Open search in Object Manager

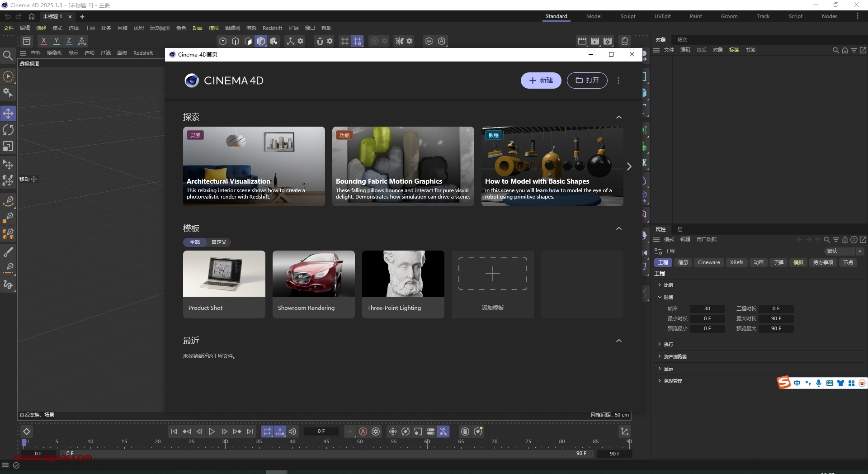(x=835, y=50)
